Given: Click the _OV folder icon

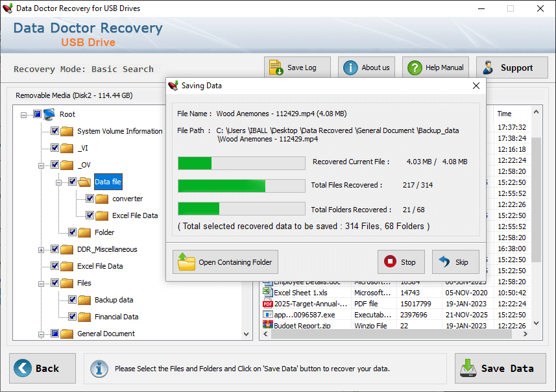Looking at the screenshot, I should point(67,165).
